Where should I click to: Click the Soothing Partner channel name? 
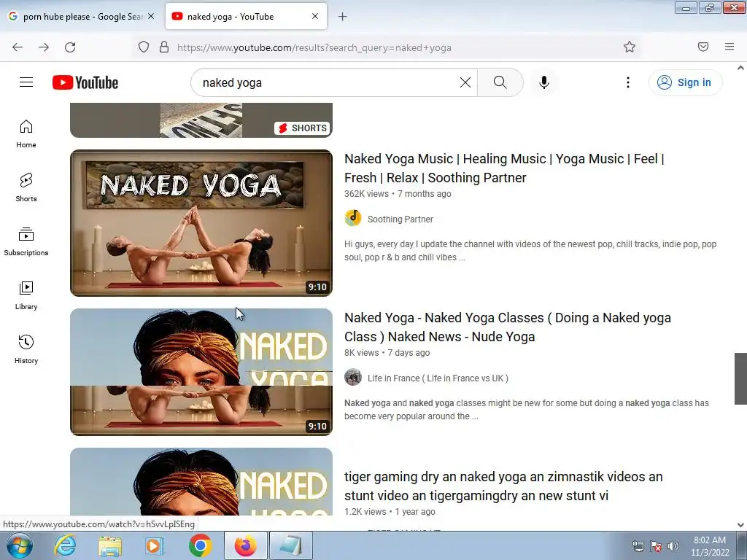pos(400,219)
